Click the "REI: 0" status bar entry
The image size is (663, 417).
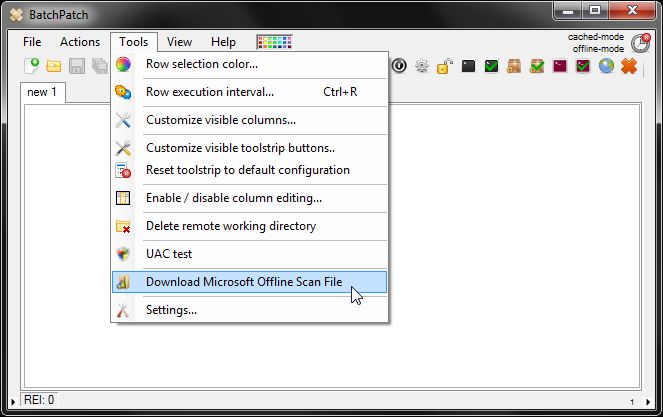click(39, 400)
